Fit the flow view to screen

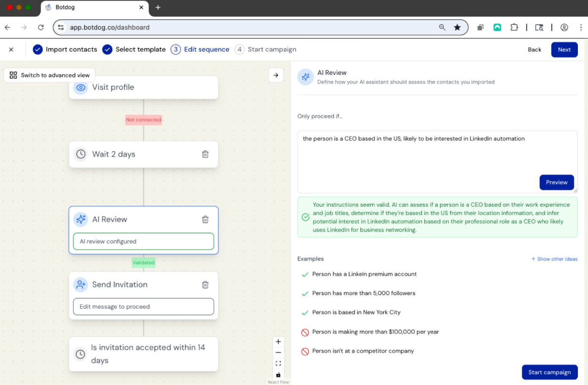point(278,364)
